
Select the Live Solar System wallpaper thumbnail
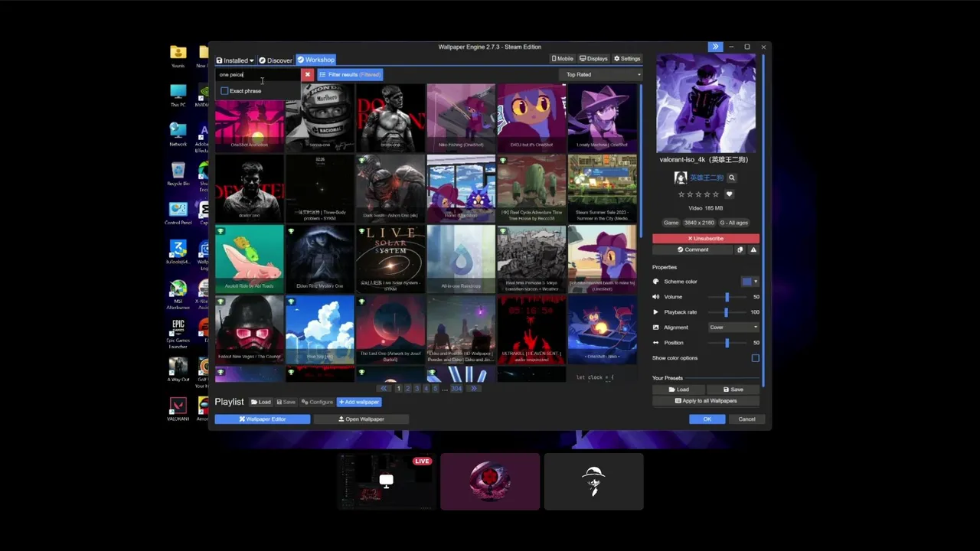click(390, 259)
